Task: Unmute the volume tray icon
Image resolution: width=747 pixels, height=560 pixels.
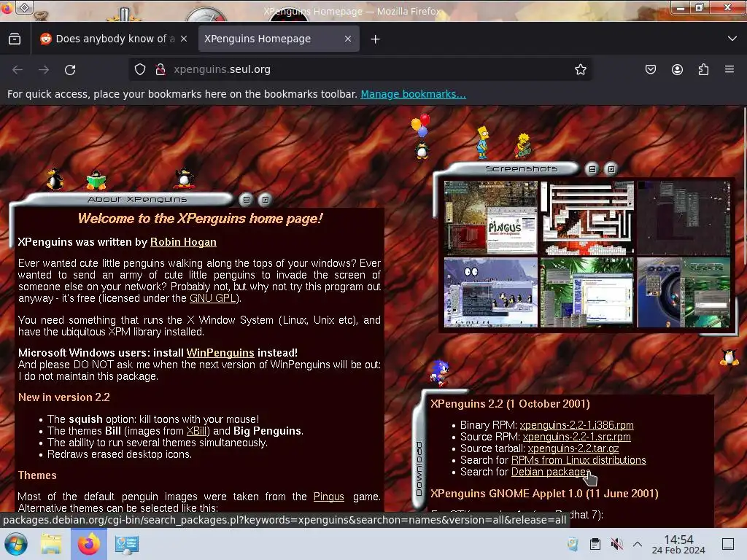Action: tap(617, 544)
